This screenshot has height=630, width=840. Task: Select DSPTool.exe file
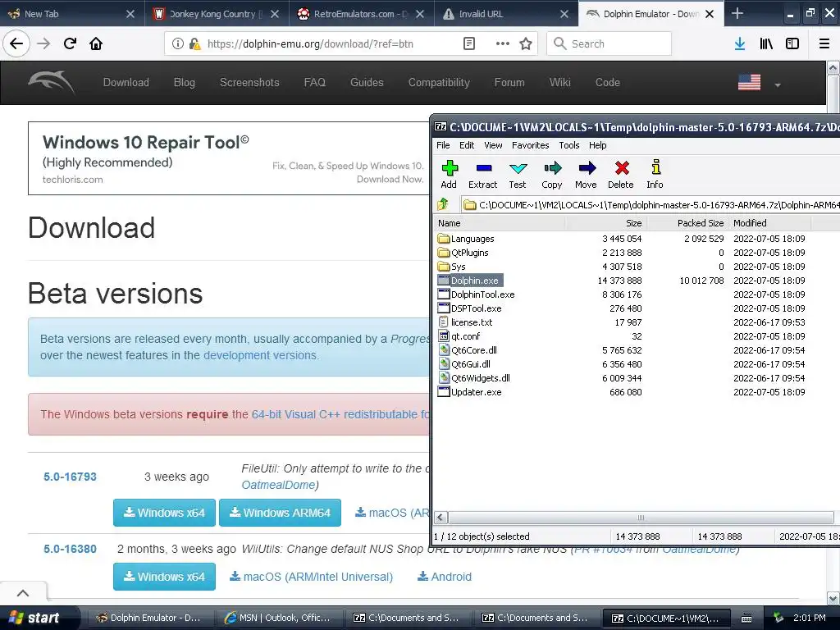click(470, 308)
